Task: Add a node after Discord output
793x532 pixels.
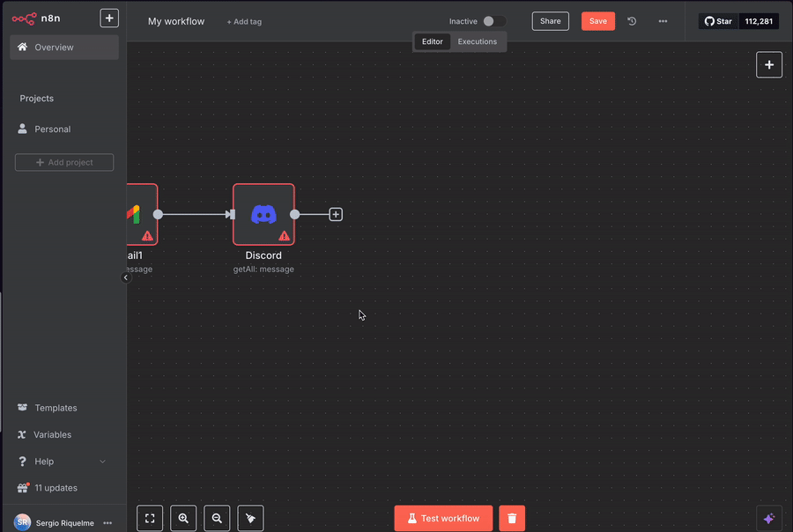Action: [x=336, y=214]
